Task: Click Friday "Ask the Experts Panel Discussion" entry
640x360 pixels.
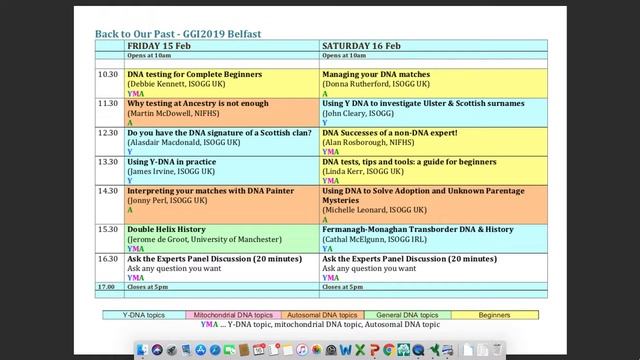Action: [x=214, y=259]
